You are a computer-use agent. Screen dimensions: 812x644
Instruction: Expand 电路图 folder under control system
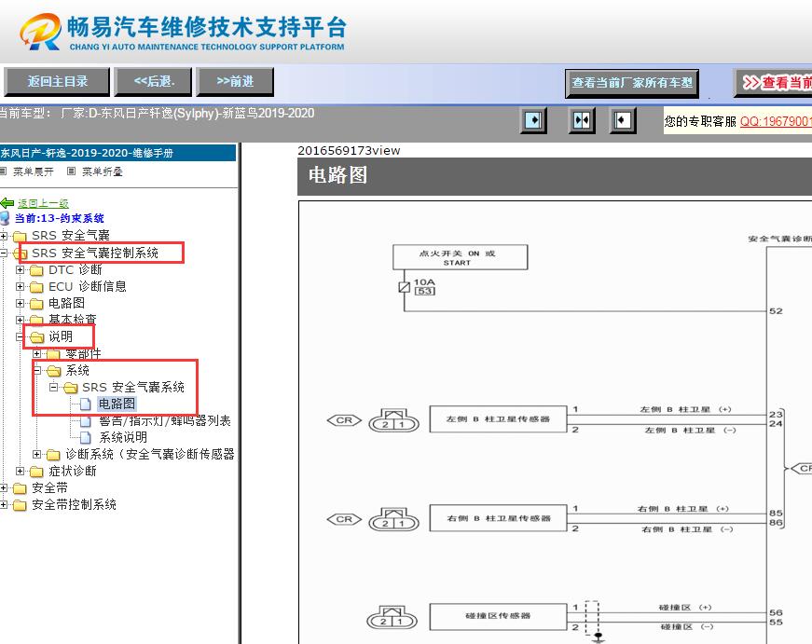click(20, 304)
